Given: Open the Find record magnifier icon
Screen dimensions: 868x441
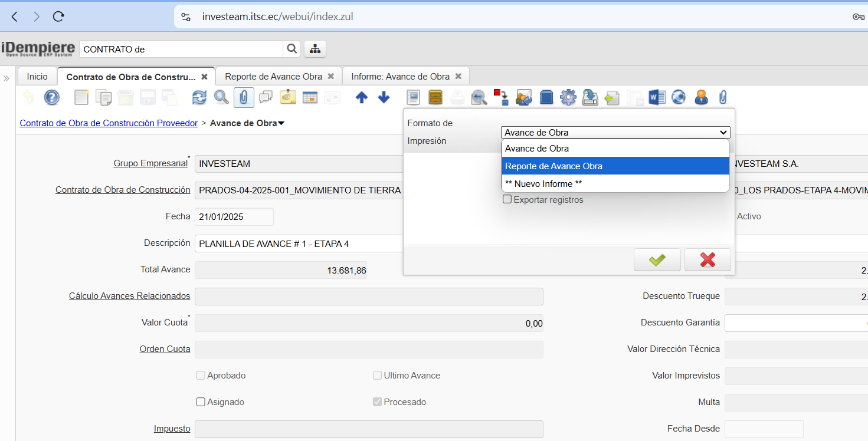Looking at the screenshot, I should [221, 97].
